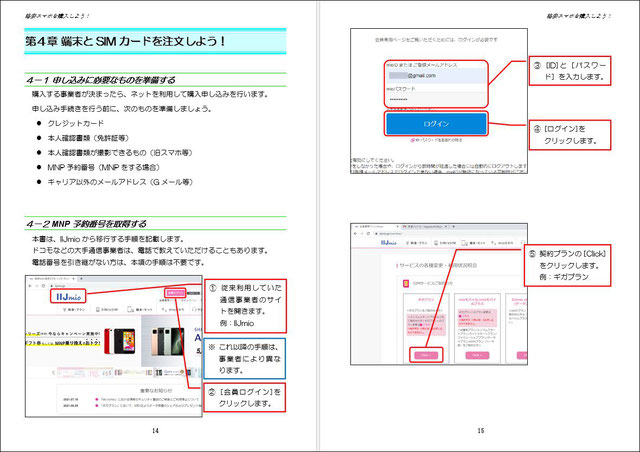Open the first 2021 news item link

click(x=150, y=399)
